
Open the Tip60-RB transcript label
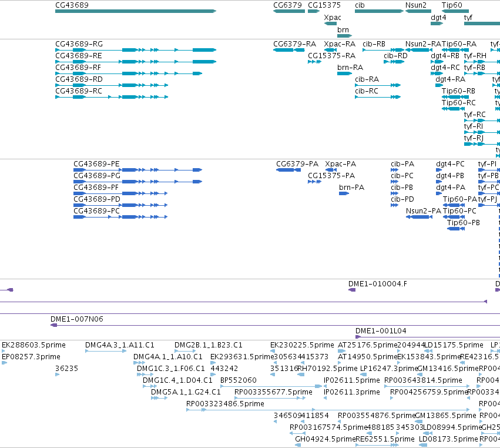click(458, 91)
